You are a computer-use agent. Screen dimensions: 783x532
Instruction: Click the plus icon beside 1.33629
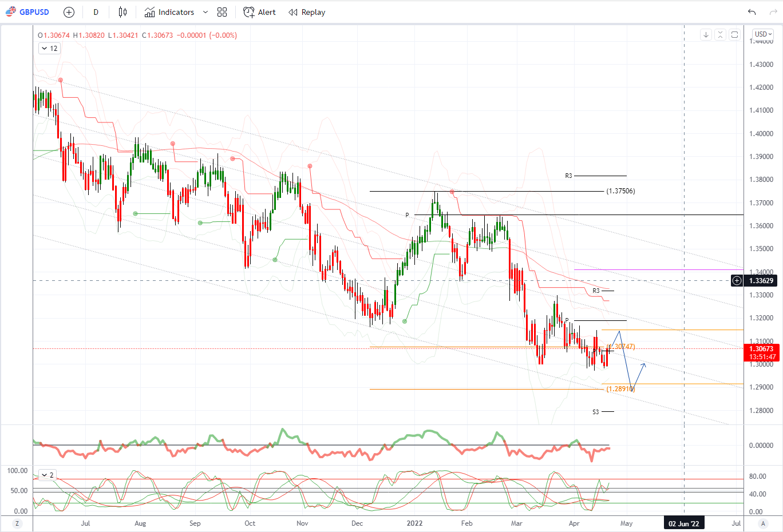[x=737, y=280]
